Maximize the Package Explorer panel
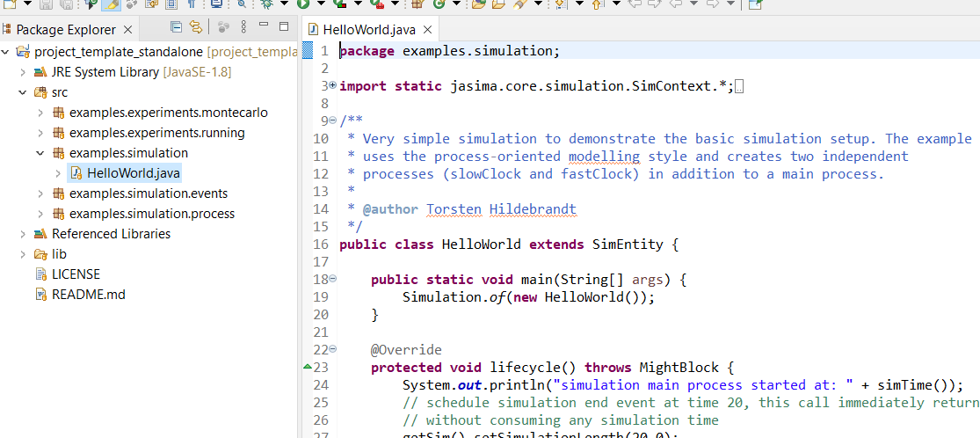This screenshot has height=438, width=980. 284,28
